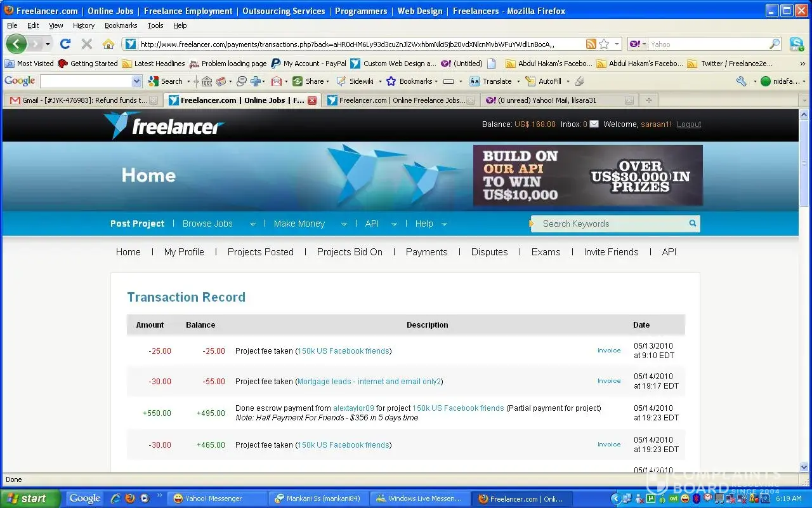
Task: Click the RSS feed icon in address bar
Action: pos(591,44)
